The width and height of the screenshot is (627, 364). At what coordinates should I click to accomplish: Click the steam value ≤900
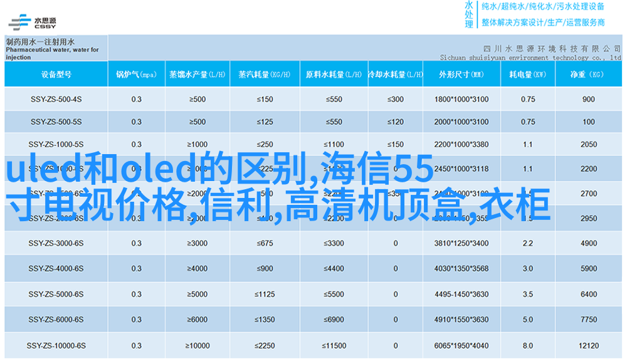(265, 269)
